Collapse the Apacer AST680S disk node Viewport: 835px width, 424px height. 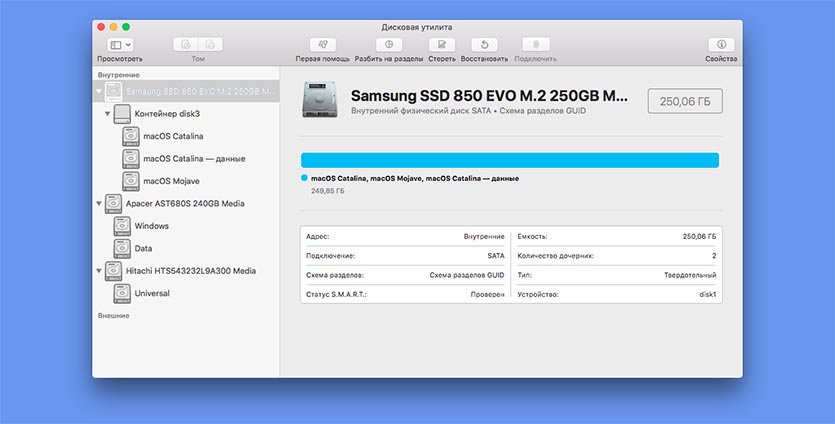pos(99,203)
